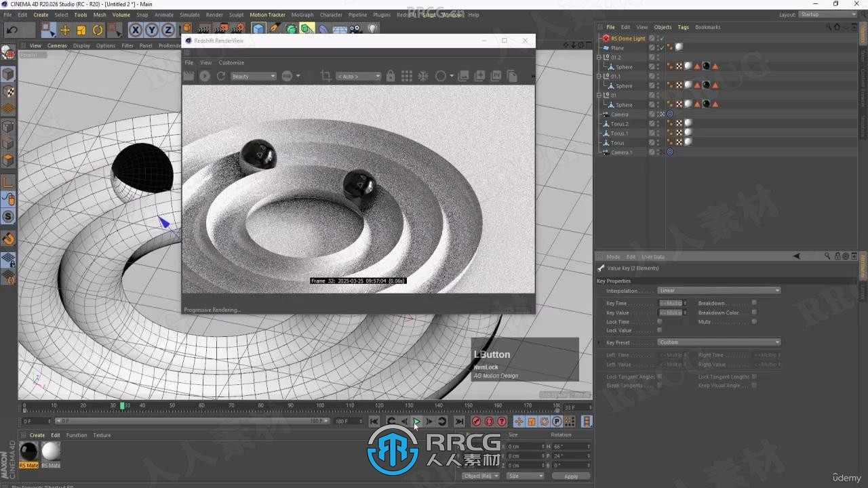Toggle Keep Visual Angle checkbox
Viewport: 868px width, 488px height.
pyautogui.click(x=754, y=385)
